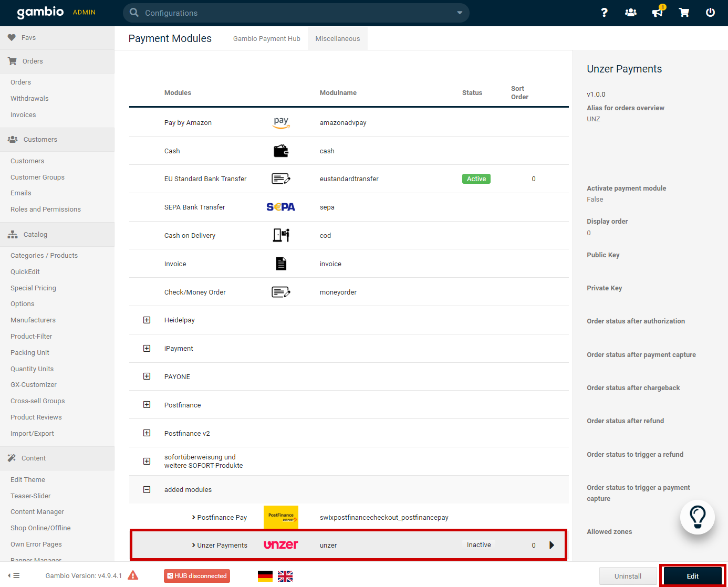Select the Postfinance Pay module row
Viewport: 728px width, 587px height.
(x=349, y=517)
